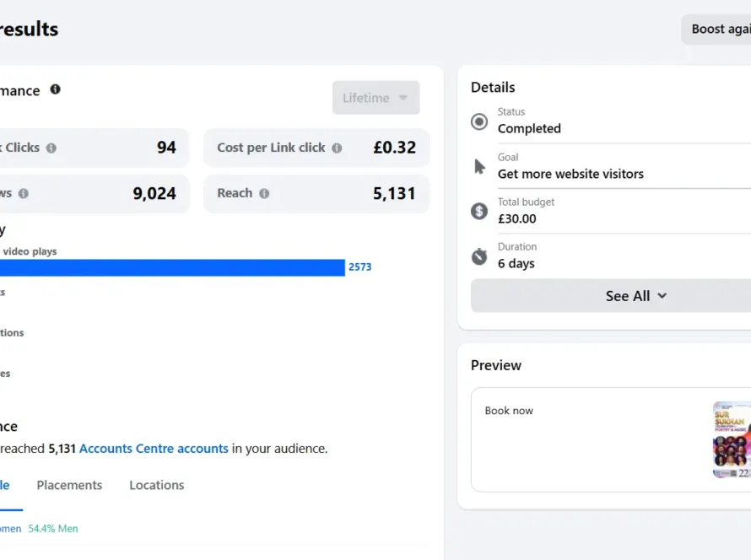Click the Total budget dollar icon
751x560 pixels.
click(479, 211)
